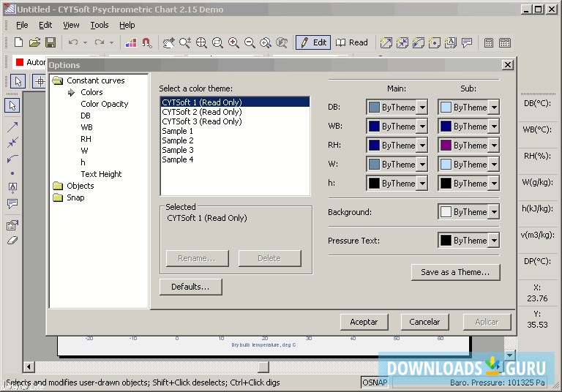Select the Eraser tool in left toolbar
This screenshot has height=392, width=562.
point(12,240)
